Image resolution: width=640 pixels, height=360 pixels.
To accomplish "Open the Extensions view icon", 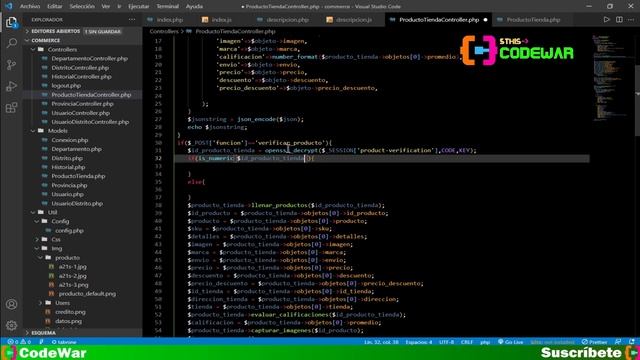I will coord(11,108).
